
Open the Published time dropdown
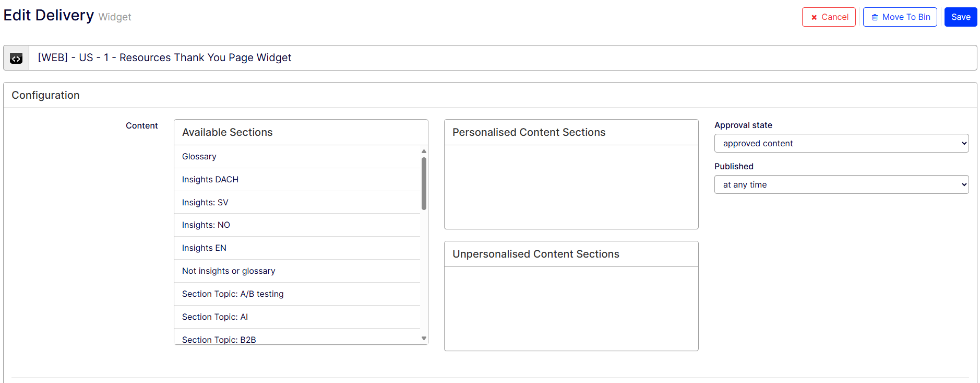[x=841, y=184]
